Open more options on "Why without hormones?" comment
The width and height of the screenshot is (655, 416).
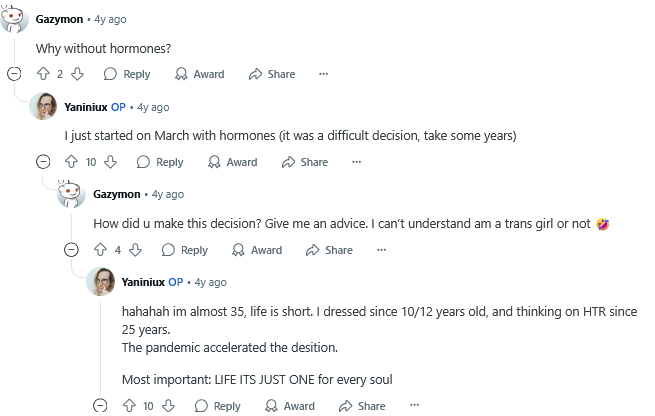tap(323, 74)
